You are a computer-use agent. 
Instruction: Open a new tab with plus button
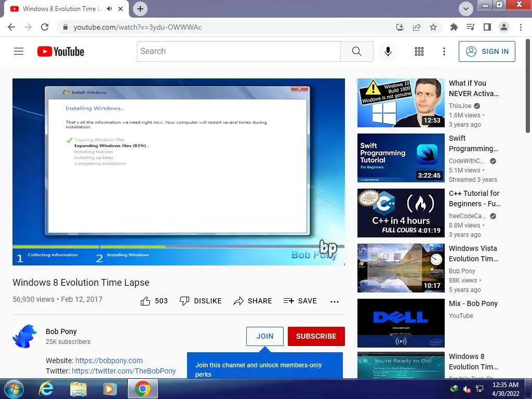[x=140, y=9]
